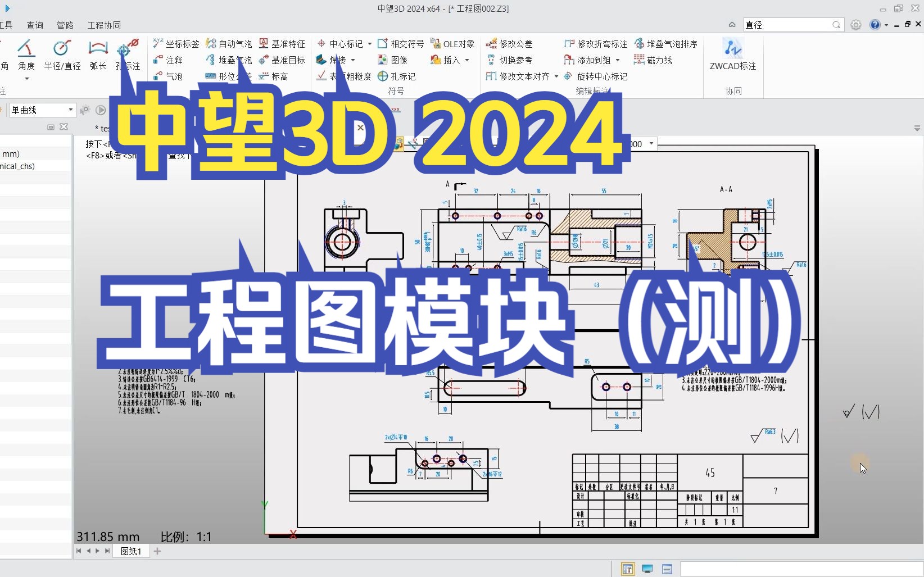The height and width of the screenshot is (577, 924).
Task: Use the 添加到组 add-to-group tool
Action: tap(587, 60)
